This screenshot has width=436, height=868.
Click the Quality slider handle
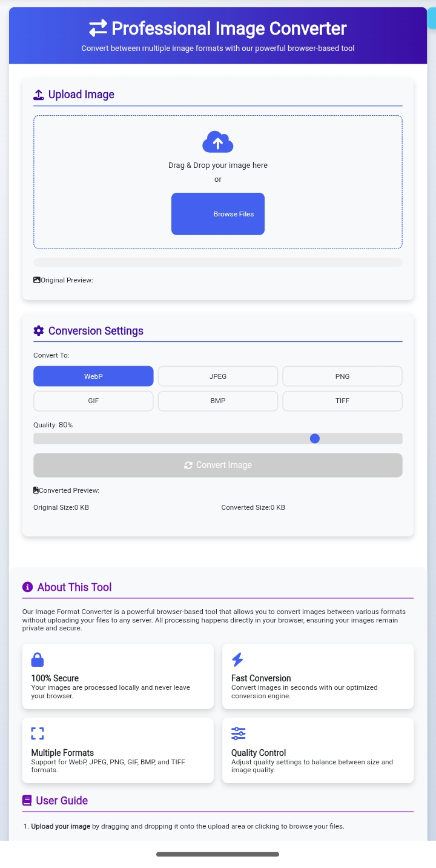[x=315, y=439]
